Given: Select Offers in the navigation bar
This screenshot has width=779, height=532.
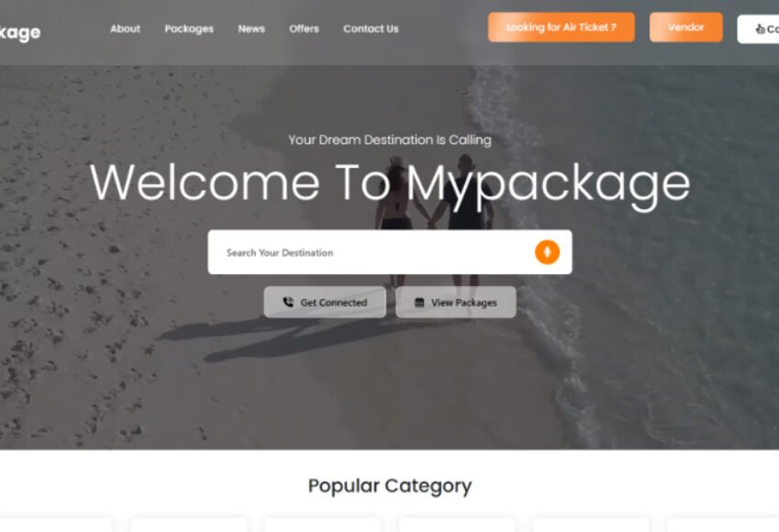Looking at the screenshot, I should tap(304, 28).
